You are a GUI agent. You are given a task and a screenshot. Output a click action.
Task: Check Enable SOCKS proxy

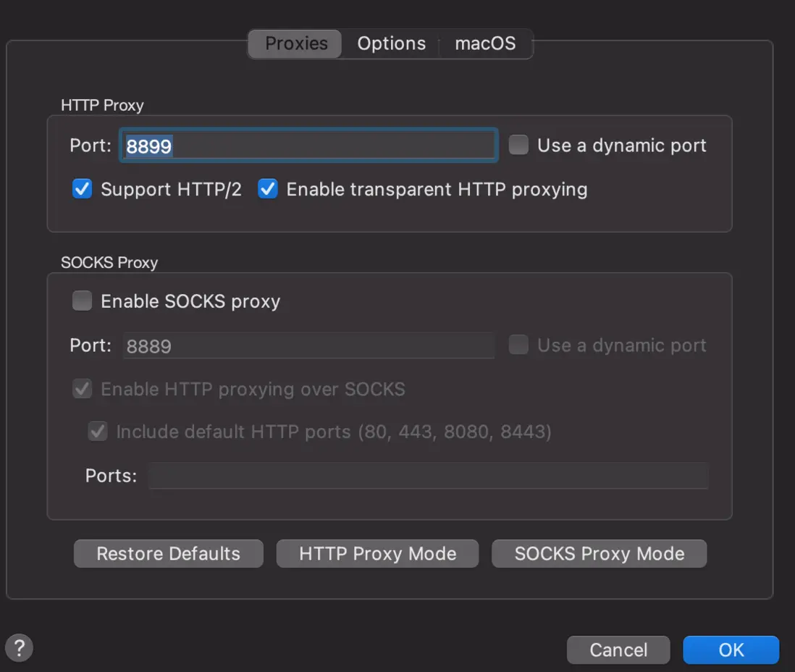83,301
